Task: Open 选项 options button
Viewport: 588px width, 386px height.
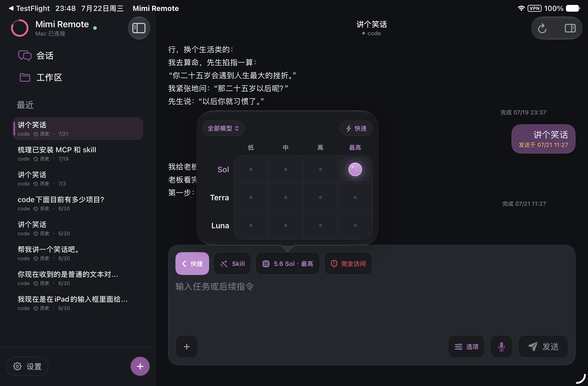Action: coord(466,347)
